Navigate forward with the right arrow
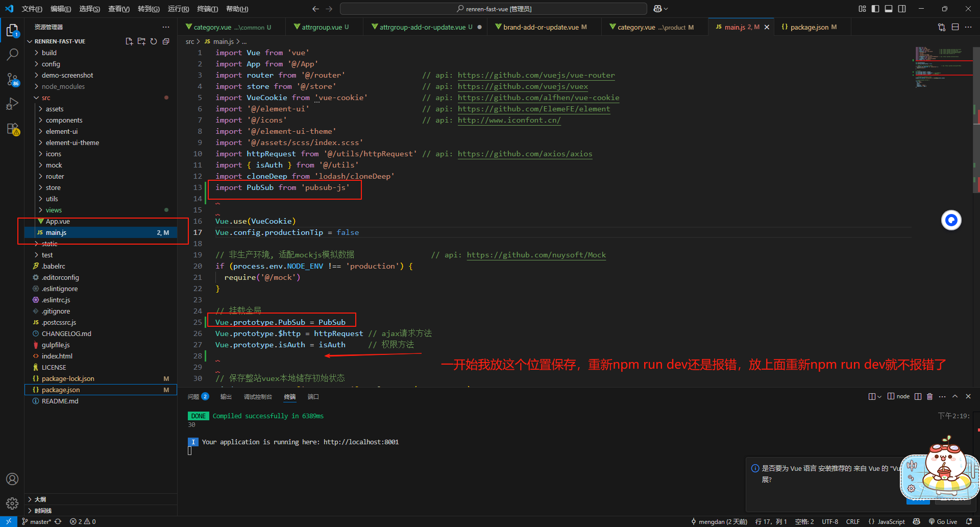The width and height of the screenshot is (980, 527). tap(329, 9)
